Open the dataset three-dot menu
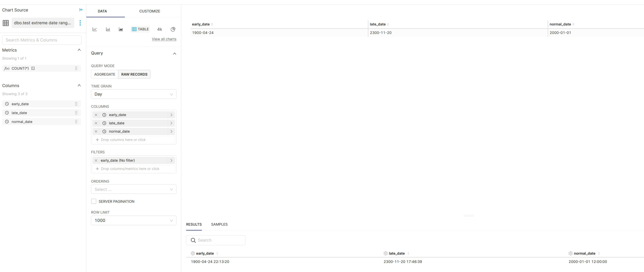The image size is (644, 272). [80, 23]
